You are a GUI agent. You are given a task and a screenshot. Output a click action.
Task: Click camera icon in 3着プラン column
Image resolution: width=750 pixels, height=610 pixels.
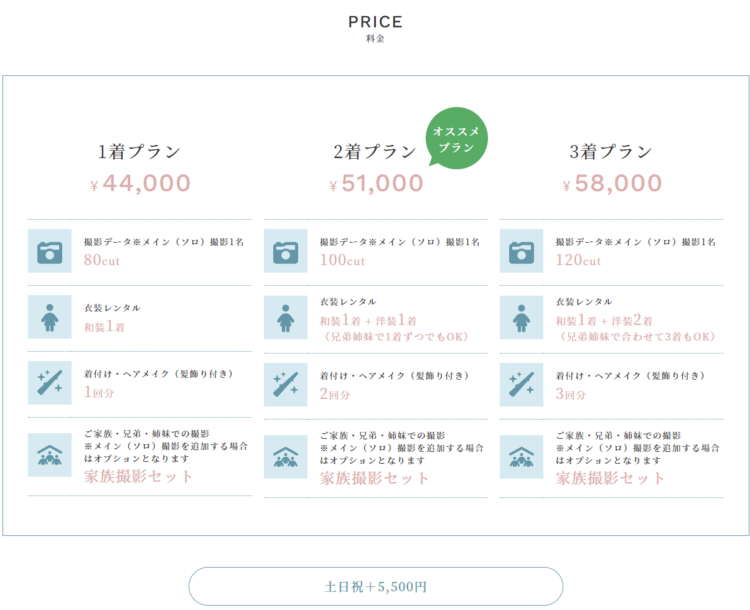point(522,252)
